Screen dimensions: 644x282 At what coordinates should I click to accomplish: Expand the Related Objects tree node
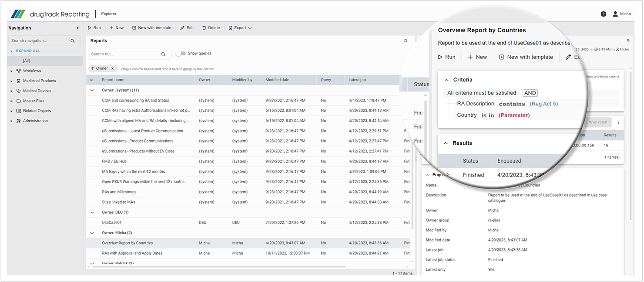point(11,111)
